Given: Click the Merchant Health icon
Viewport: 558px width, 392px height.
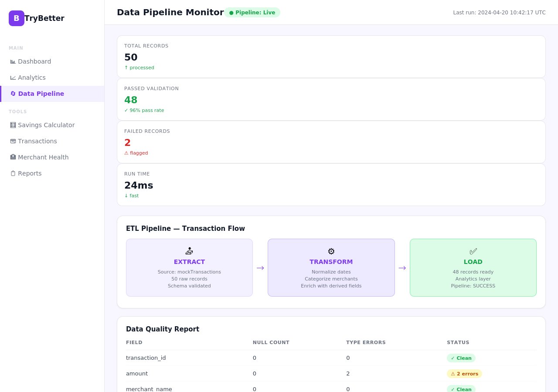Looking at the screenshot, I should click(x=13, y=157).
